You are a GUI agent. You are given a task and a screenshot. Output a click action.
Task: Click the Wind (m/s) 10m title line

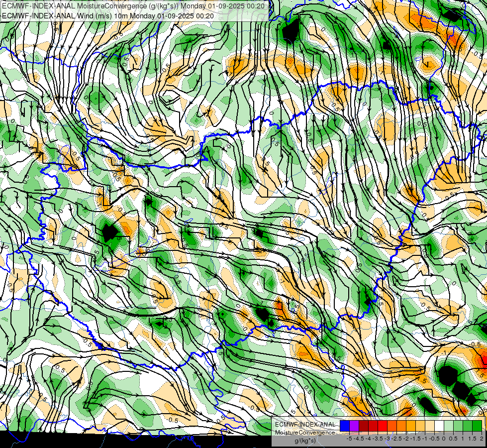[108, 15]
